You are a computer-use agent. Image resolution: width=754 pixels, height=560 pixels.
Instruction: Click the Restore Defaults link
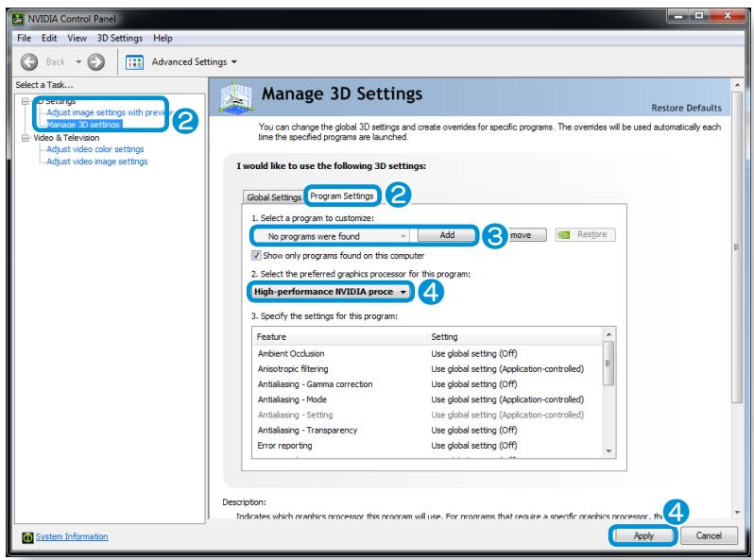point(686,108)
